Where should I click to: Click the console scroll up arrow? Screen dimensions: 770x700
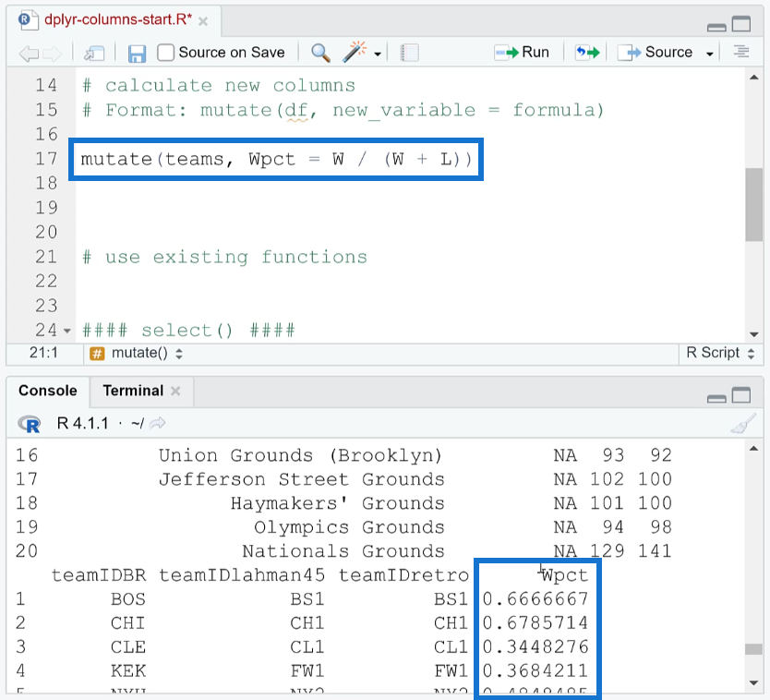[x=753, y=449]
